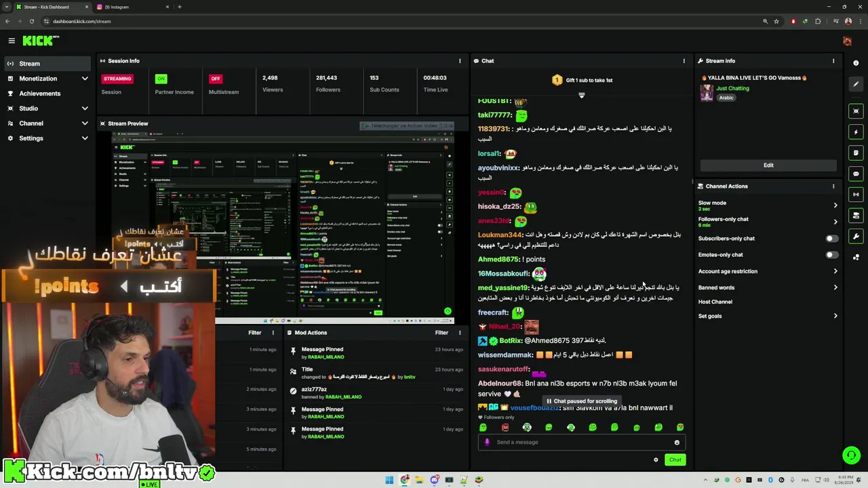
Task: Open Followers-only chat options chevron
Action: (835, 222)
